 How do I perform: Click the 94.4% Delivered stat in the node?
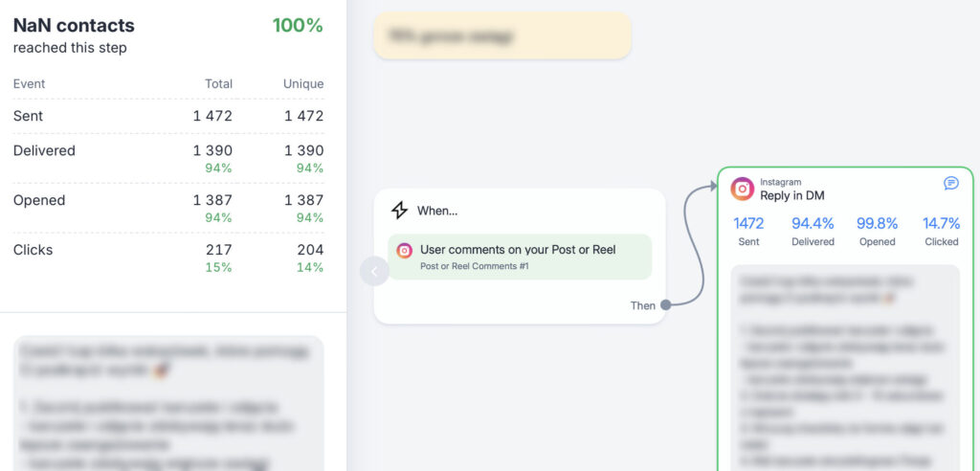(813, 231)
